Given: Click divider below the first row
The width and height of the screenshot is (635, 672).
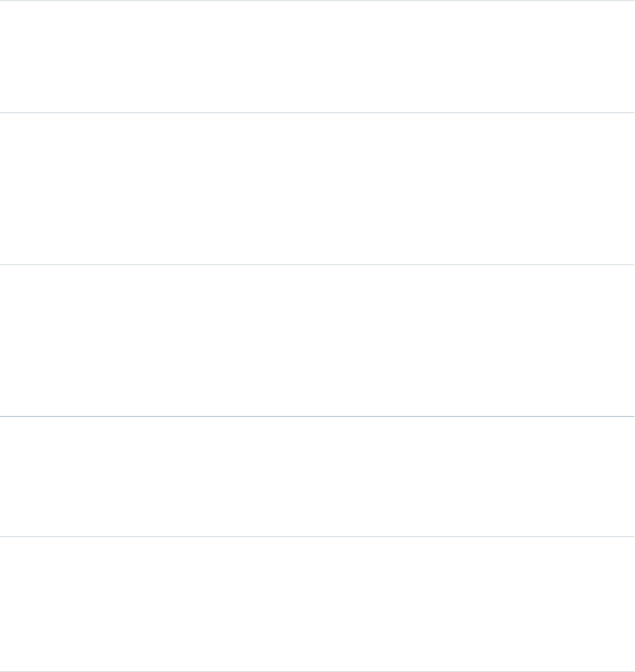Looking at the screenshot, I should (x=317, y=113).
